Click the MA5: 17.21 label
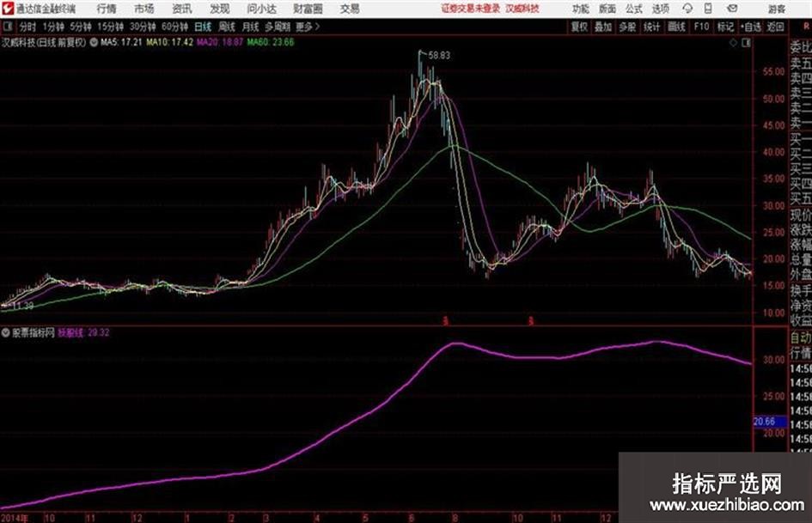 (x=121, y=42)
